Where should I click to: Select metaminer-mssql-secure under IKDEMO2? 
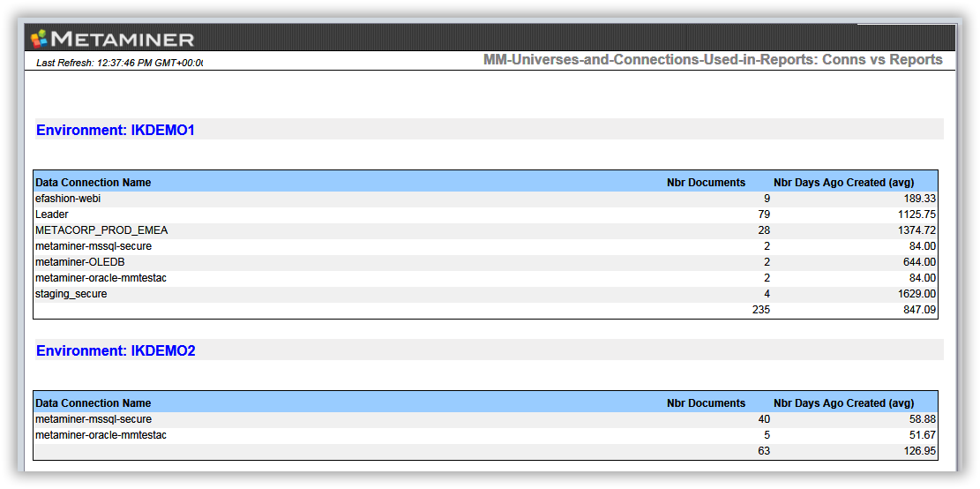click(94, 419)
